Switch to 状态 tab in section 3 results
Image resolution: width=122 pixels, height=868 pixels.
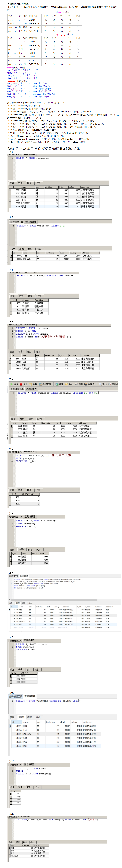(x=39, y=296)
